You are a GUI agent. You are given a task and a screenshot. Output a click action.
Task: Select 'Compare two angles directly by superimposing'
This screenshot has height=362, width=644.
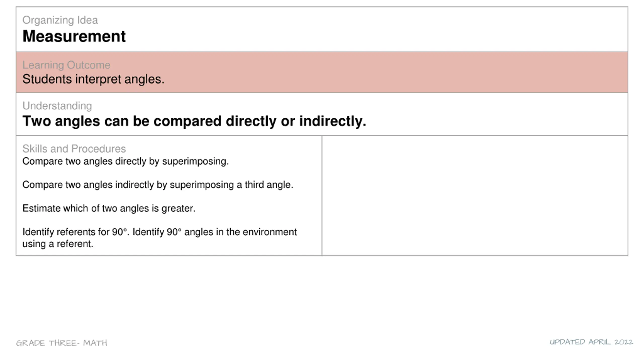pyautogui.click(x=126, y=161)
